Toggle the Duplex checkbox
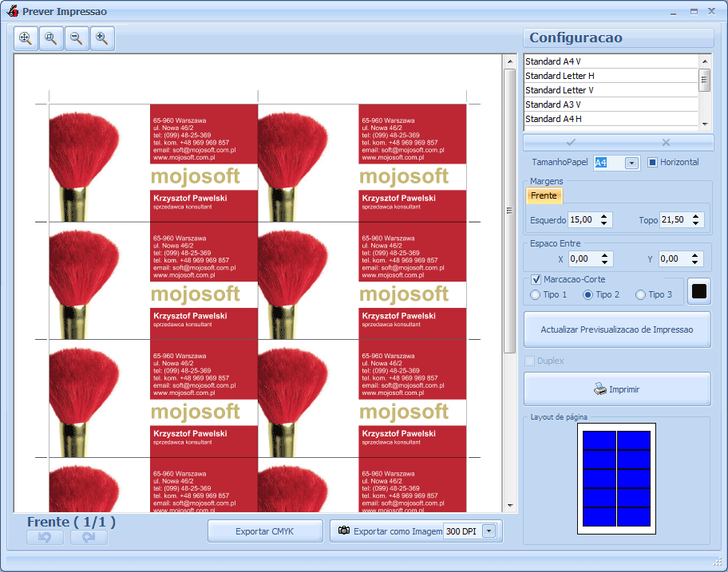728x572 pixels. tap(529, 361)
